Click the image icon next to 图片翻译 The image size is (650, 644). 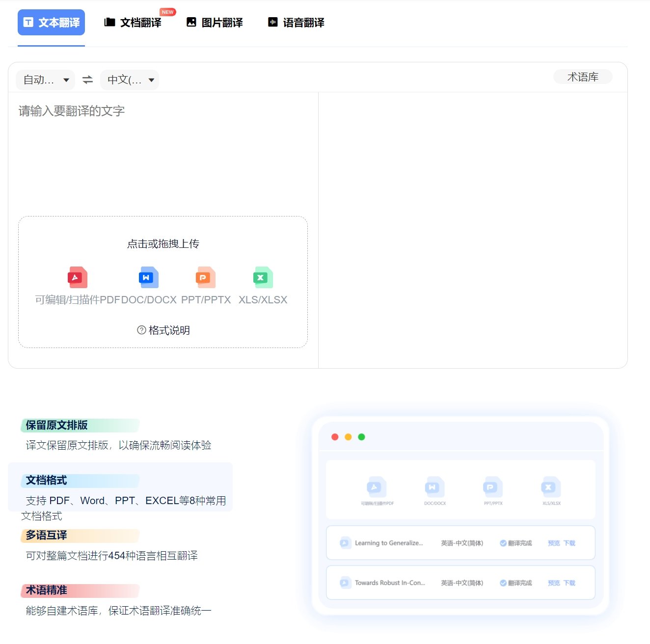[191, 22]
